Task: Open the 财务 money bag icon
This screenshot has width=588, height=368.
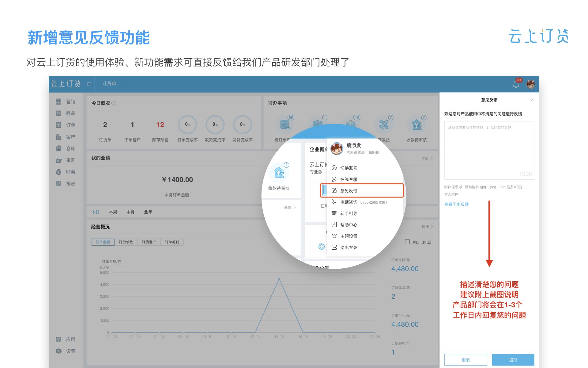Action: coord(58,172)
